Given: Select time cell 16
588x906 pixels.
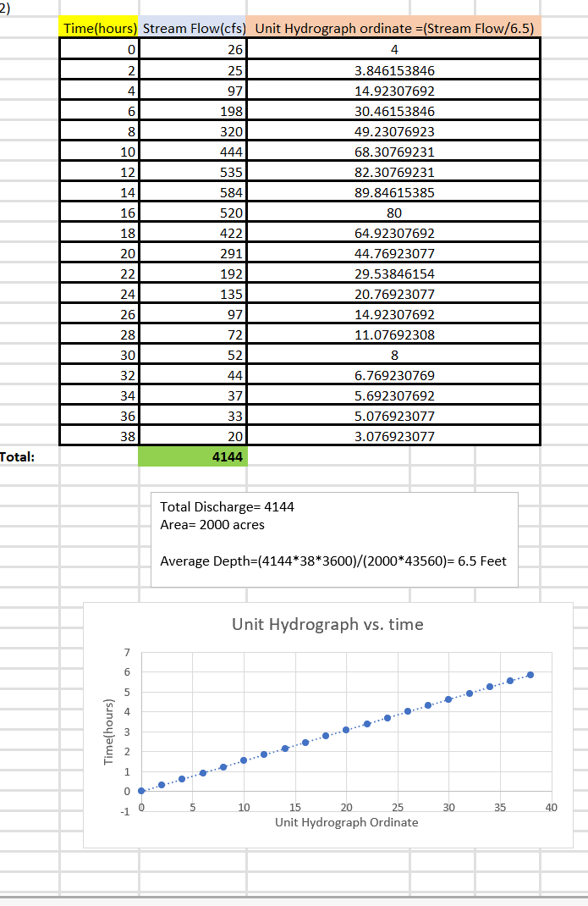Looking at the screenshot, I should click(99, 213).
